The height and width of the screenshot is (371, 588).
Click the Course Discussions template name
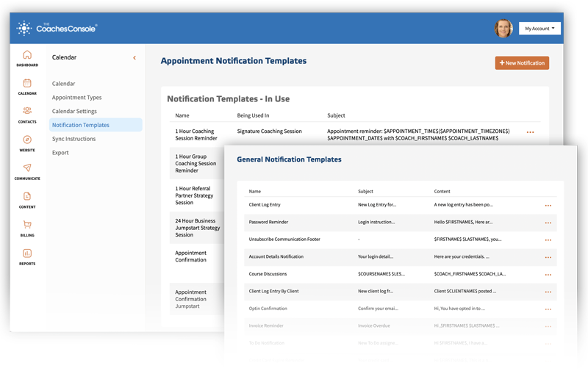pyautogui.click(x=268, y=274)
